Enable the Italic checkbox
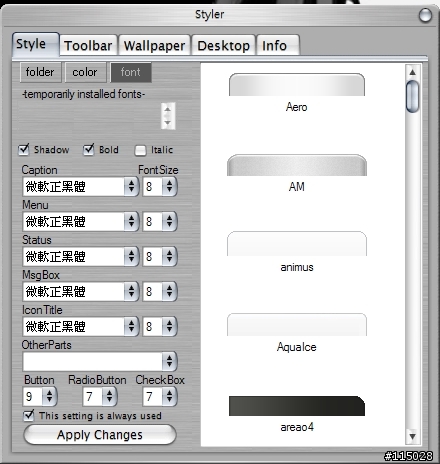Image resolution: width=440 pixels, height=464 pixels. pyautogui.click(x=140, y=150)
